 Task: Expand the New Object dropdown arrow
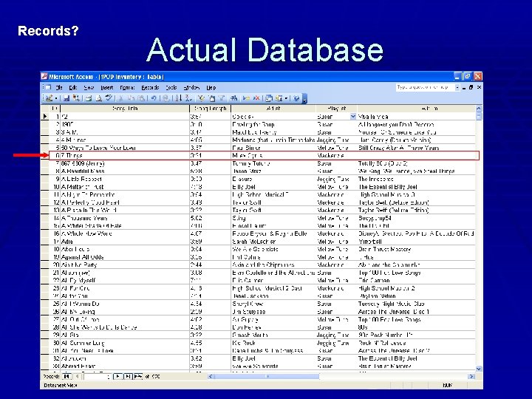(286, 98)
